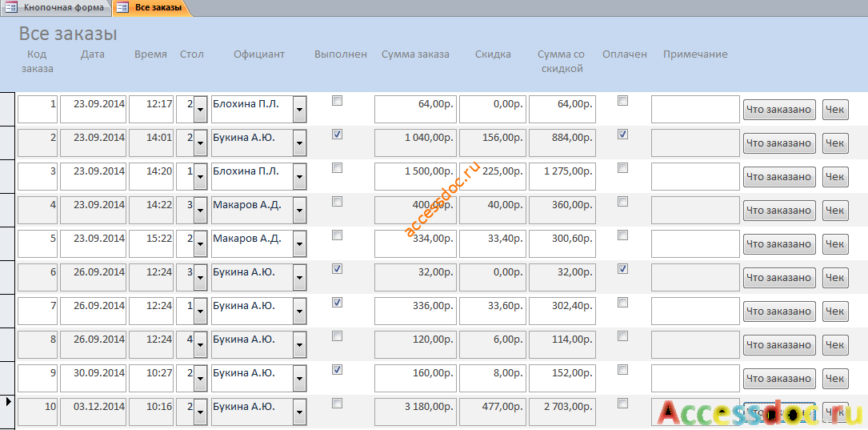Toggle Выполнен checkbox for order 1
Screen dimensions: 868x430
[x=337, y=100]
